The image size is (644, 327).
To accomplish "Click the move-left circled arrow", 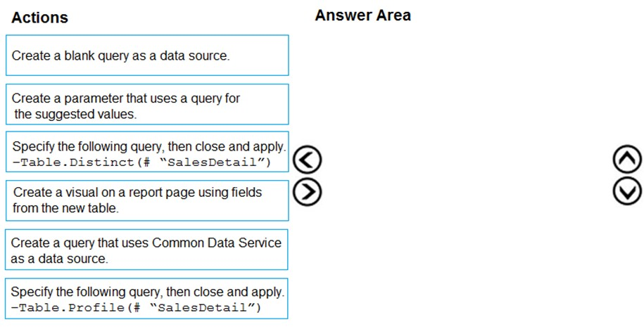I will click(x=307, y=161).
